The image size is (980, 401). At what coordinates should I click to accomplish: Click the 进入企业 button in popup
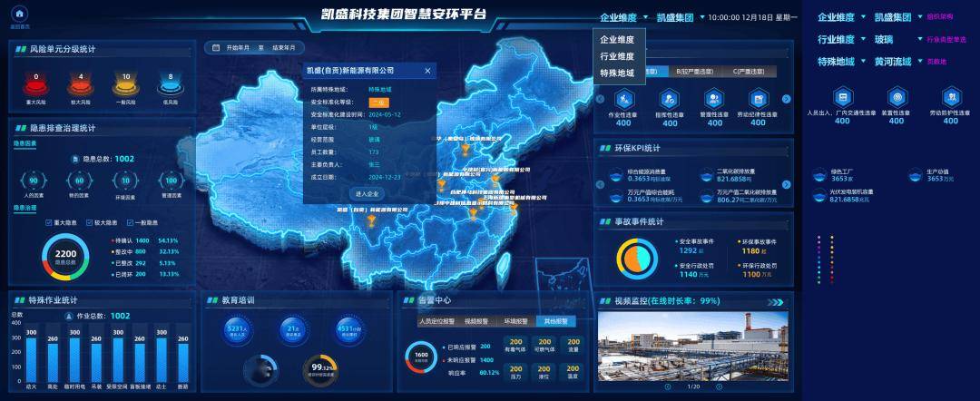(368, 193)
